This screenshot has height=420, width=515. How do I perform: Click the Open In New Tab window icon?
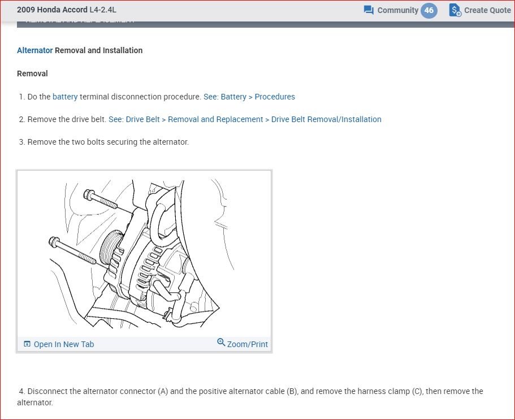27,344
